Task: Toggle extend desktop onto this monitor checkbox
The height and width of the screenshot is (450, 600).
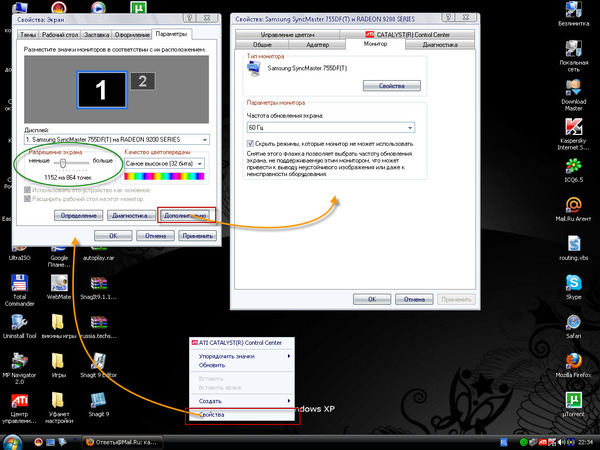Action: (27, 199)
